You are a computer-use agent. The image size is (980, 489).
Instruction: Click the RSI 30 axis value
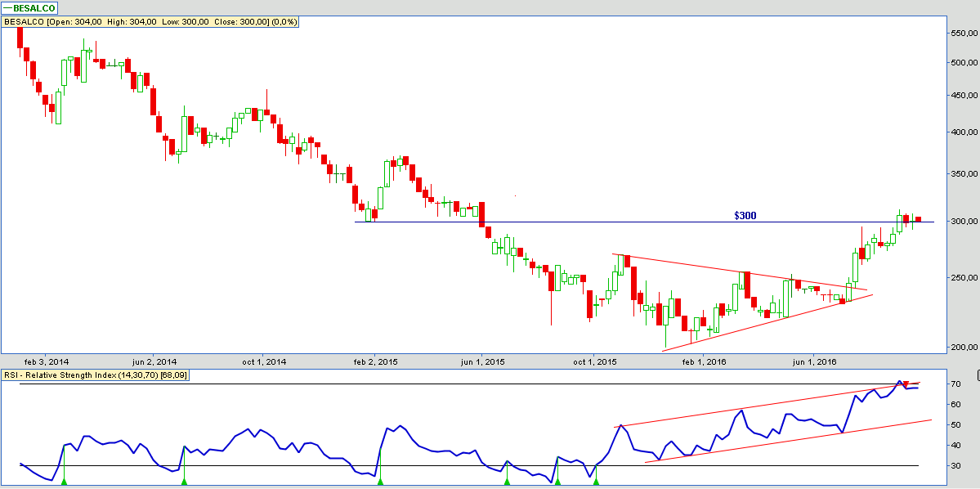tap(956, 466)
